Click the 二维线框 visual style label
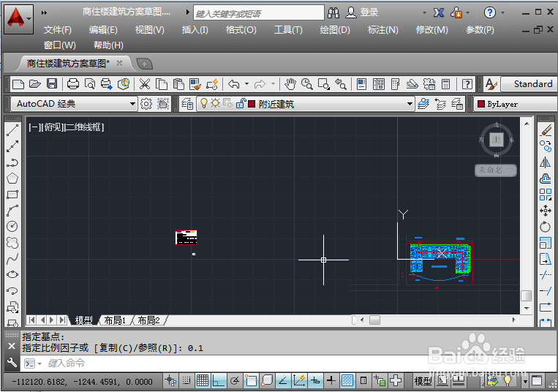The image size is (558, 392). pos(84,127)
